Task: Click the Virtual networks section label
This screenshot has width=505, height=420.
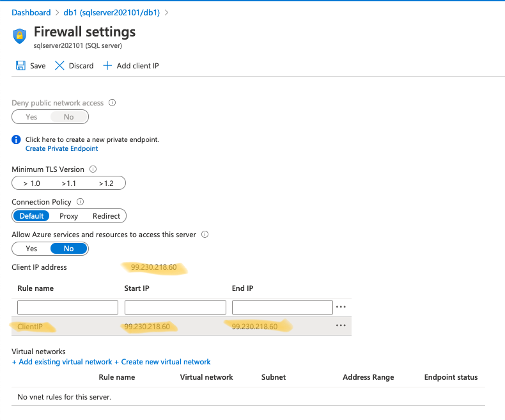Action: (38, 352)
